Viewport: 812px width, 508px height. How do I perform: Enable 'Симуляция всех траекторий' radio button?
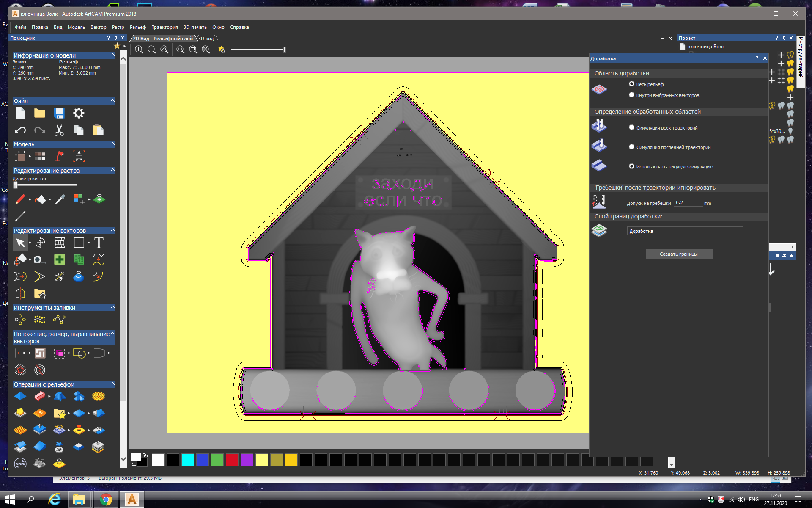(x=631, y=127)
